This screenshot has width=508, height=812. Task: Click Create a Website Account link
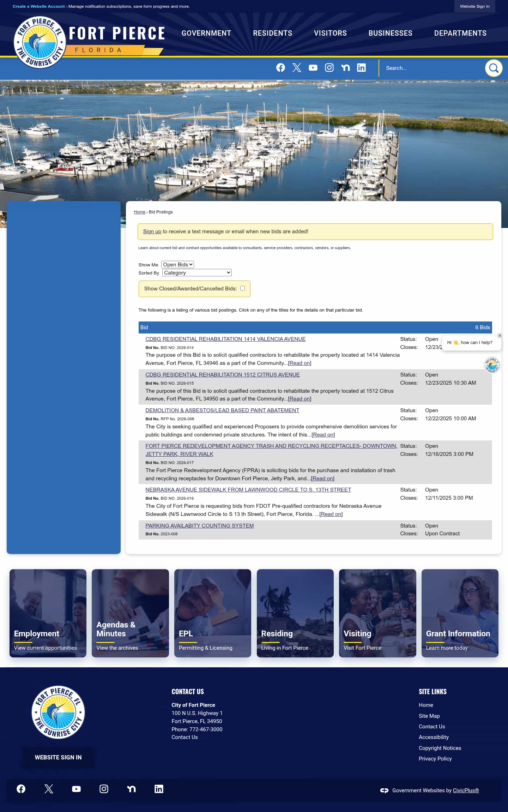(39, 6)
